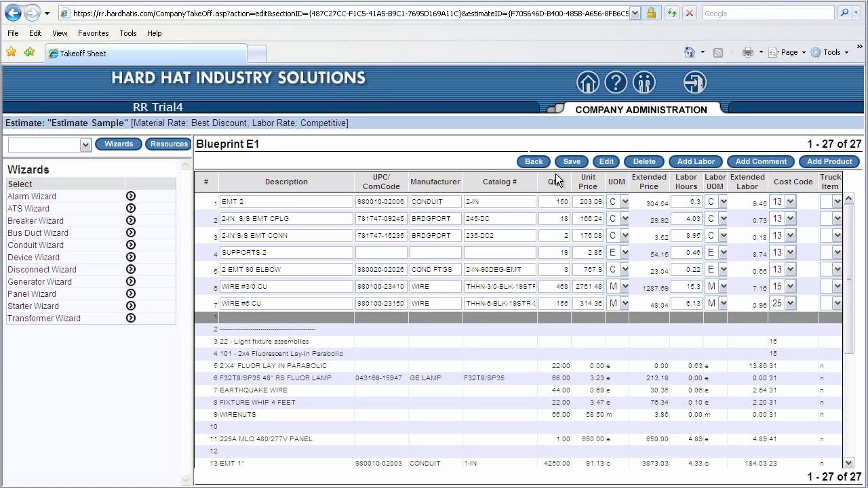Image resolution: width=868 pixels, height=488 pixels.
Task: Launch the Disconnect Wizard arrow icon
Action: tap(131, 269)
